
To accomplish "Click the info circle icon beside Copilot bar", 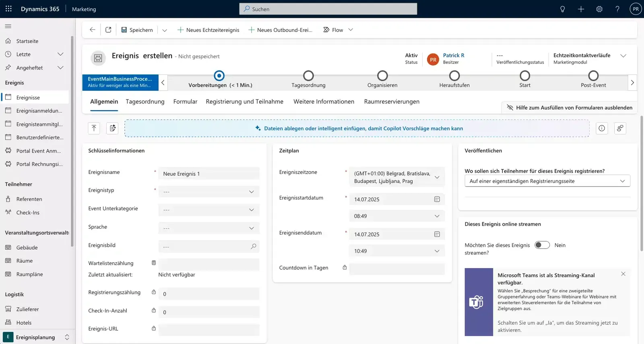I will coord(602,128).
